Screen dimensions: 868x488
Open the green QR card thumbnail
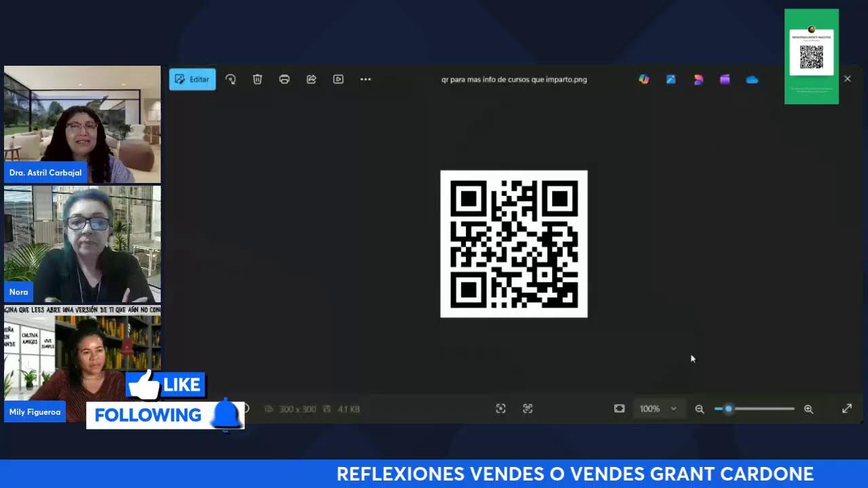coord(811,56)
